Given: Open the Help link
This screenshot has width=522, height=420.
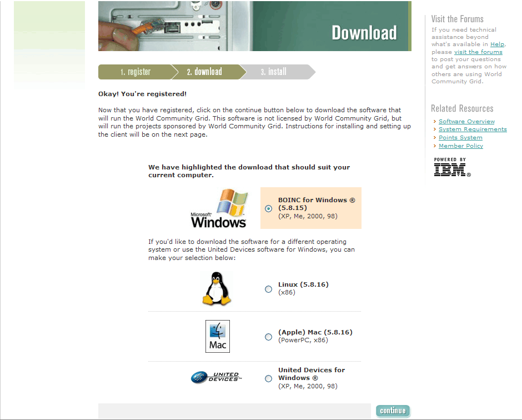Looking at the screenshot, I should pos(498,44).
